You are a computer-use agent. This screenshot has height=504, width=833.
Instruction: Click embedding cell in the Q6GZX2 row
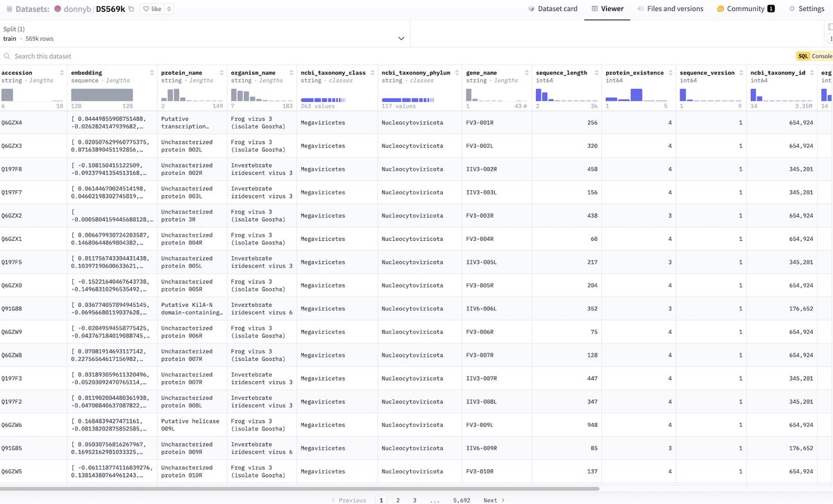coord(110,216)
